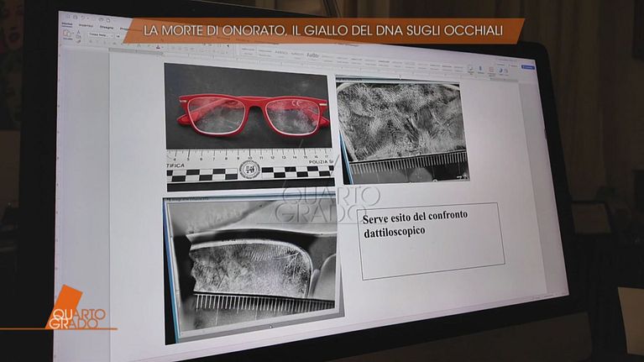The height and width of the screenshot is (362, 644).
Task: Select the bottom-left fingerprint lens image
Action: pyautogui.click(x=250, y=267)
